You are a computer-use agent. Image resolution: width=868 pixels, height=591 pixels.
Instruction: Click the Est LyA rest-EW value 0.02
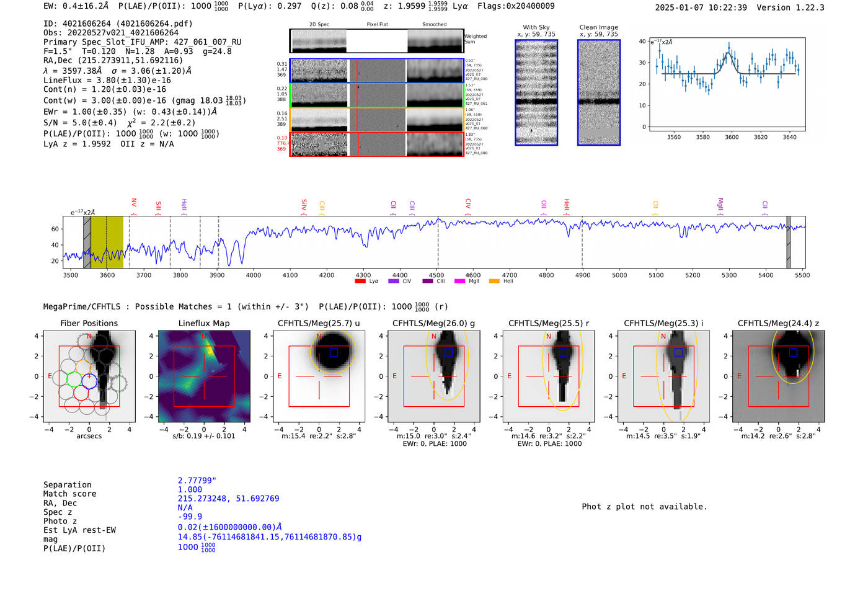click(230, 527)
